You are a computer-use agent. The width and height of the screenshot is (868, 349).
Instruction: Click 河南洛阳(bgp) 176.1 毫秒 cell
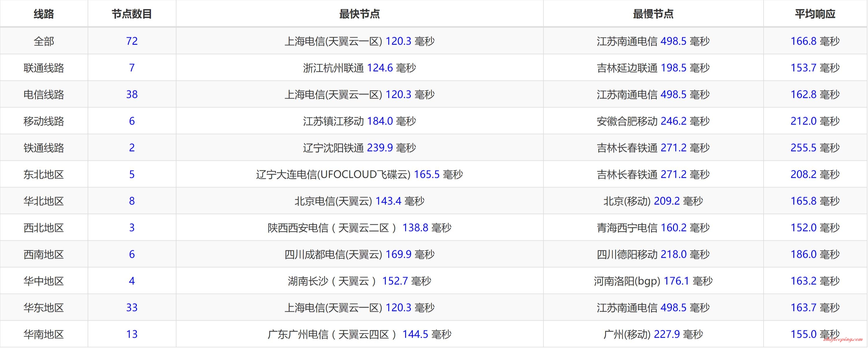[653, 281]
